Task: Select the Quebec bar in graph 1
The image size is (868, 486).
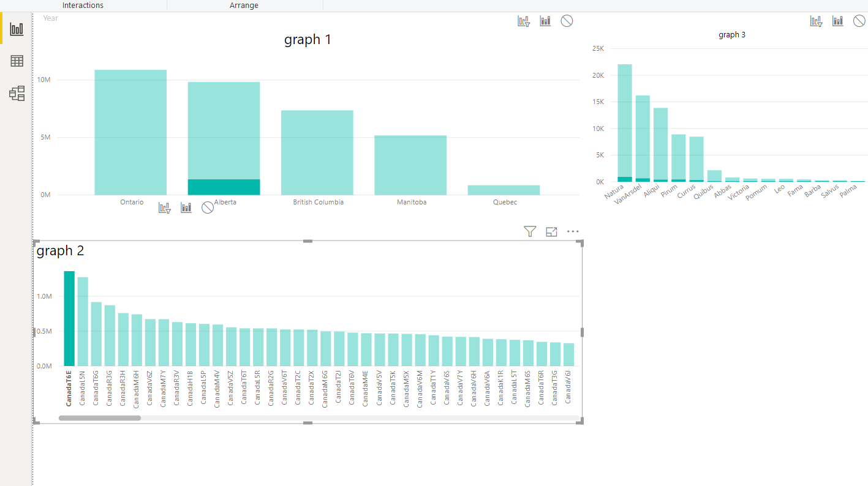Action: [504, 190]
